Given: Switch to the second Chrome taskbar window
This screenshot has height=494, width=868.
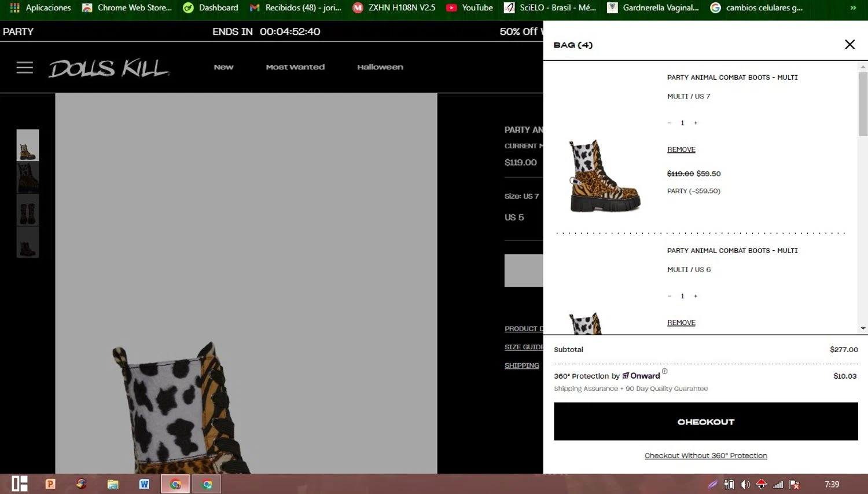Looking at the screenshot, I should (x=207, y=484).
